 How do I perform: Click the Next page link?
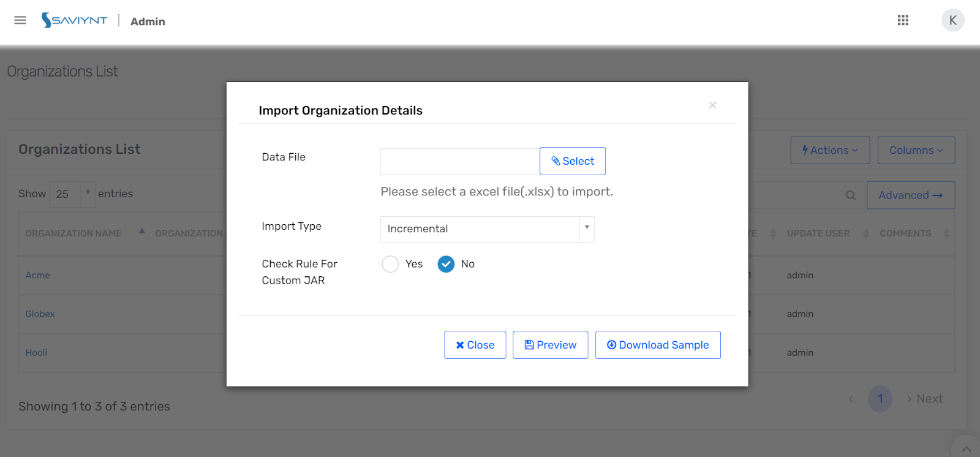[925, 399]
